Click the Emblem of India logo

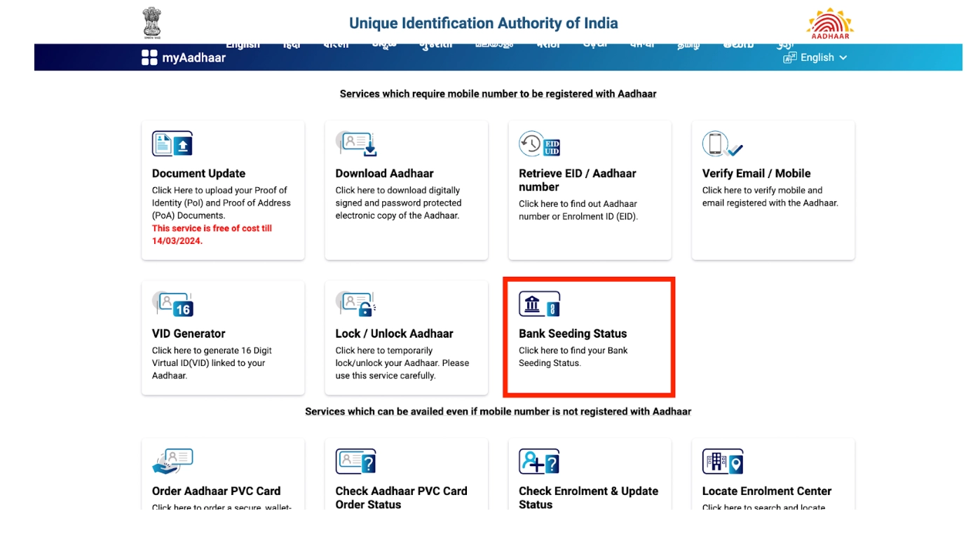tap(151, 22)
